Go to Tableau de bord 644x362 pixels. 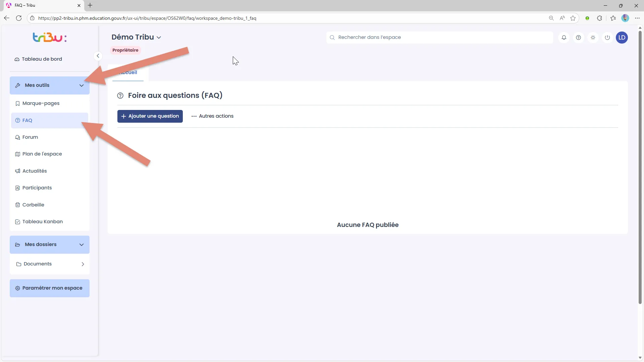pyautogui.click(x=38, y=59)
